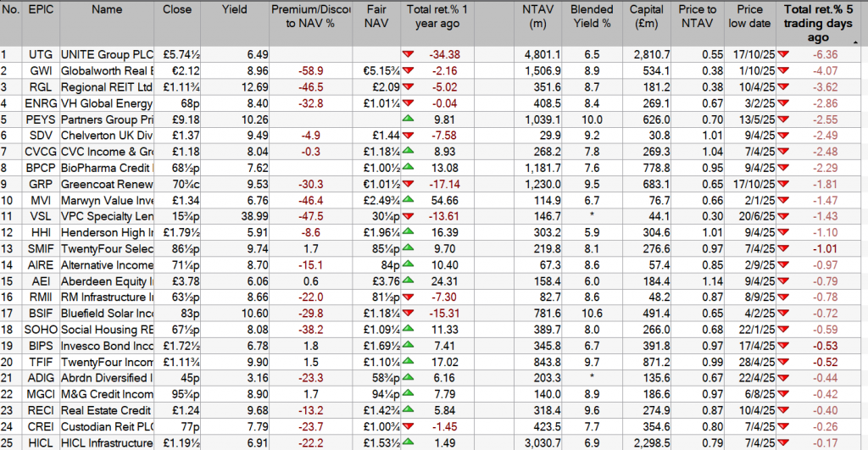Click the Regional REIT close price cell
This screenshot has height=450, width=868.
[x=182, y=86]
